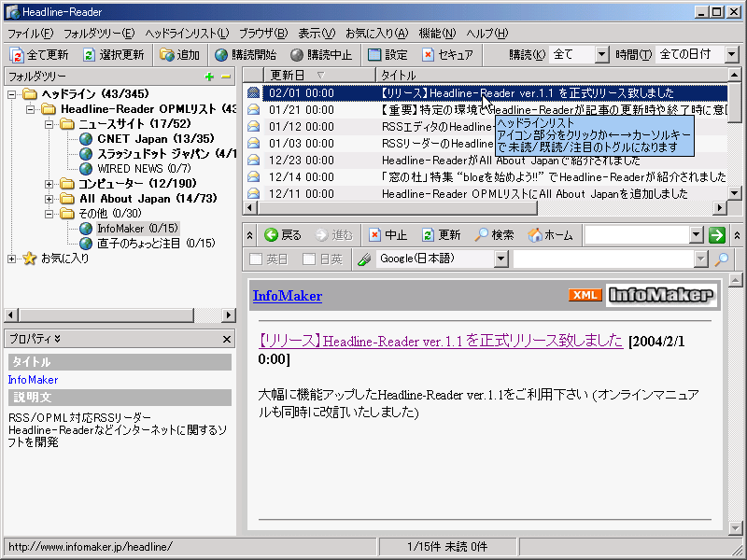Expand the コンピューター folder

[49, 184]
